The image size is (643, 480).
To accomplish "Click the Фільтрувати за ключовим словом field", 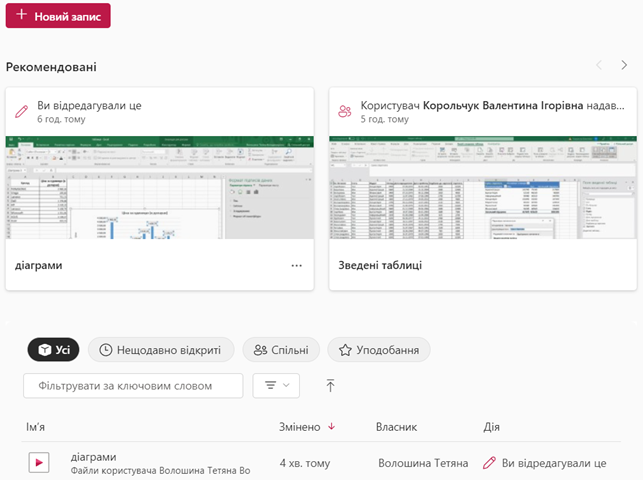I will coord(133,386).
